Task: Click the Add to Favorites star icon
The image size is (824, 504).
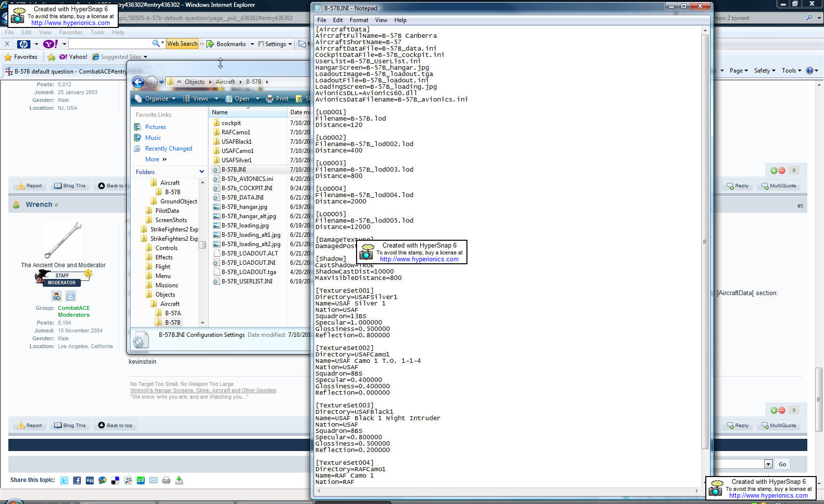Action: coord(51,57)
